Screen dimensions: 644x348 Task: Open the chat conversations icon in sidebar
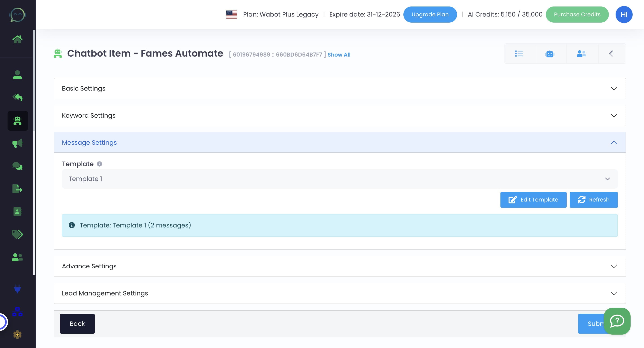[17, 166]
